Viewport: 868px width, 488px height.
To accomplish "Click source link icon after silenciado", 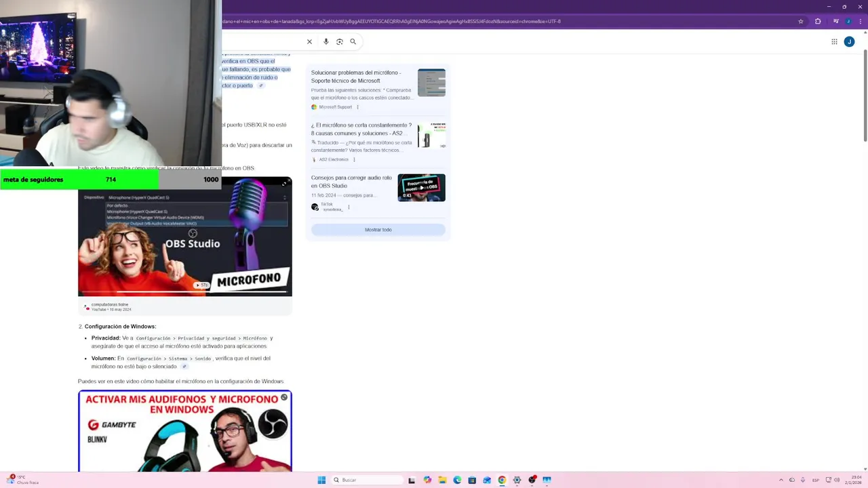I will [184, 367].
